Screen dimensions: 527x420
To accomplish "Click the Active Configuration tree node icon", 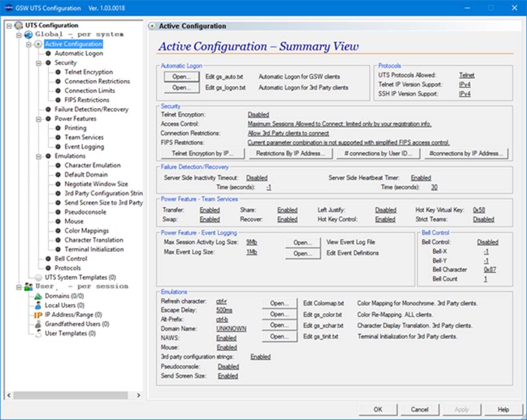I will pyautogui.click(x=38, y=44).
